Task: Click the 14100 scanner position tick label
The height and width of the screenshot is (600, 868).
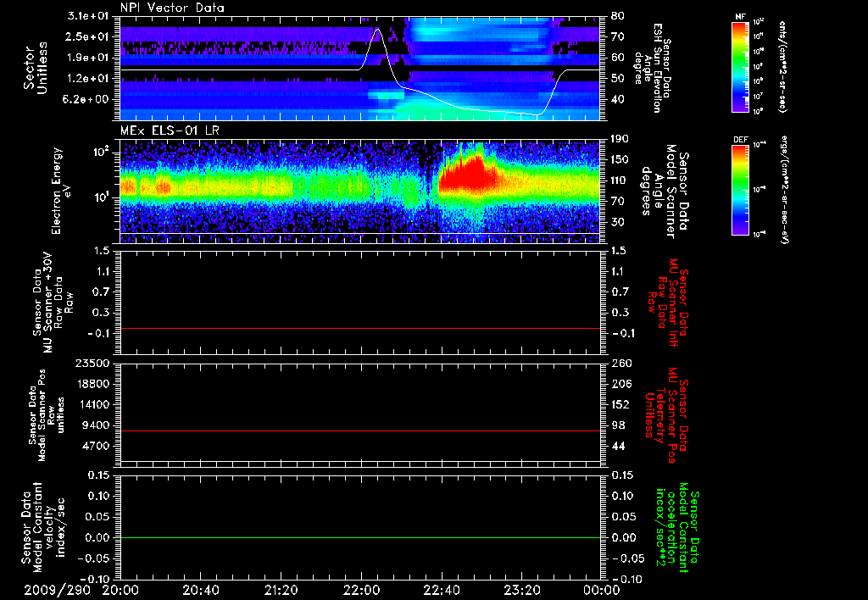Action: 92,404
